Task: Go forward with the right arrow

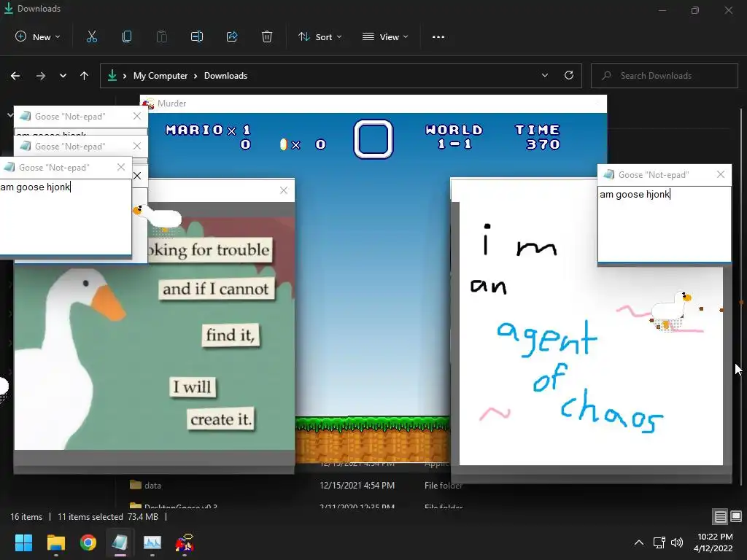Action: [x=41, y=76]
